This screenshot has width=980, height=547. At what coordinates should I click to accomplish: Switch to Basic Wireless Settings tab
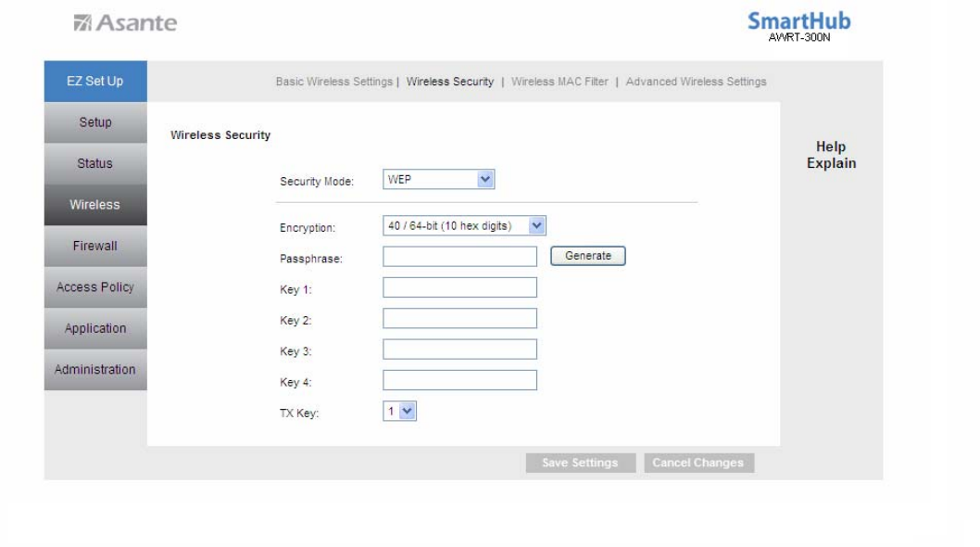334,82
